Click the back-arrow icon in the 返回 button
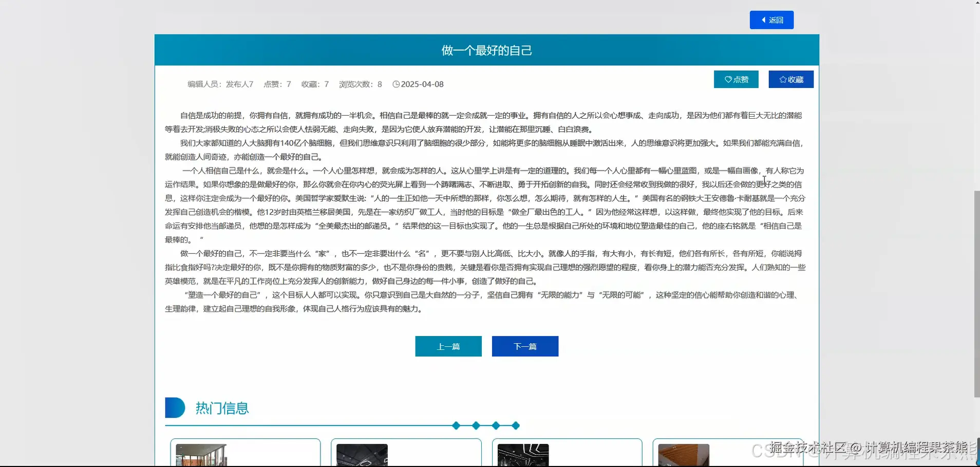Screen dimensions: 980x467 coord(764,20)
